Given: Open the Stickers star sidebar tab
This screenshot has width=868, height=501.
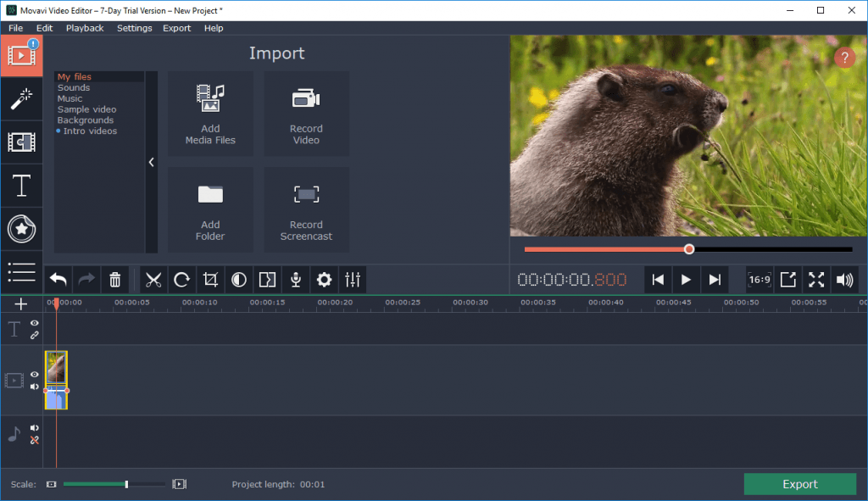Looking at the screenshot, I should point(21,228).
